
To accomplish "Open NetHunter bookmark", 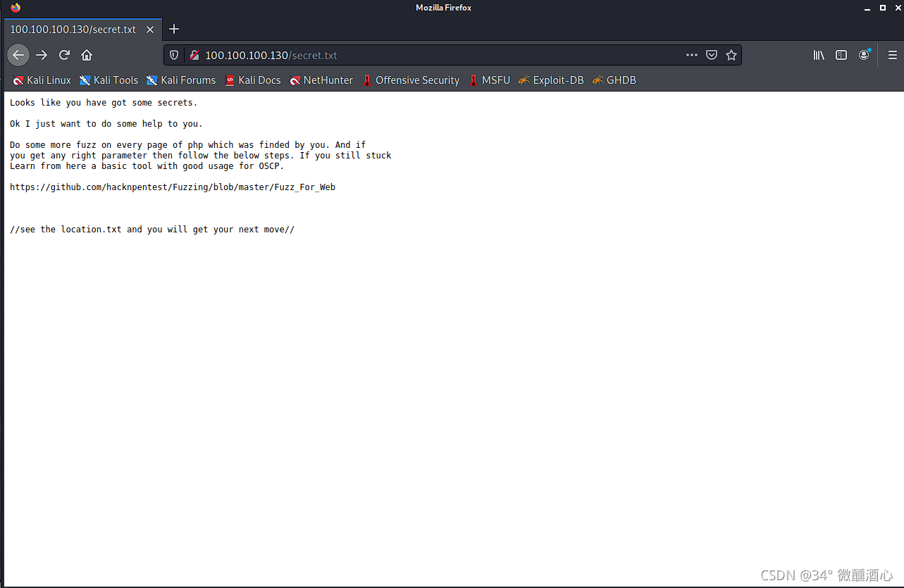I will (321, 80).
